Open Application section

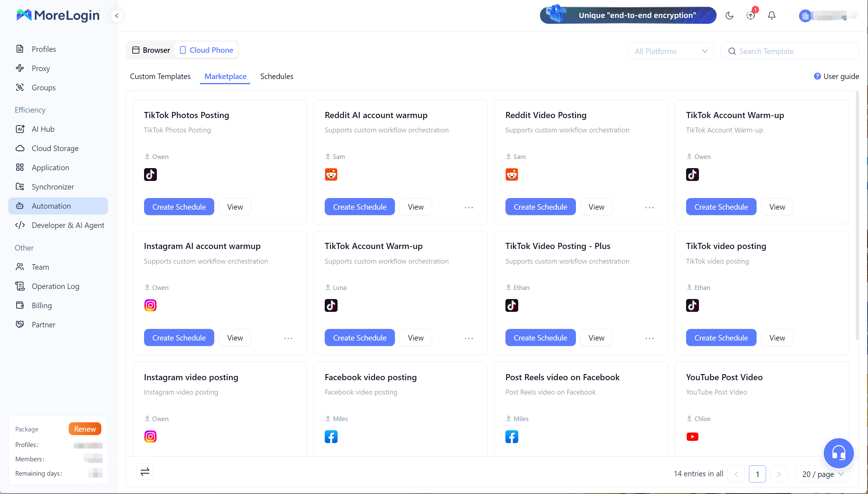click(58, 168)
